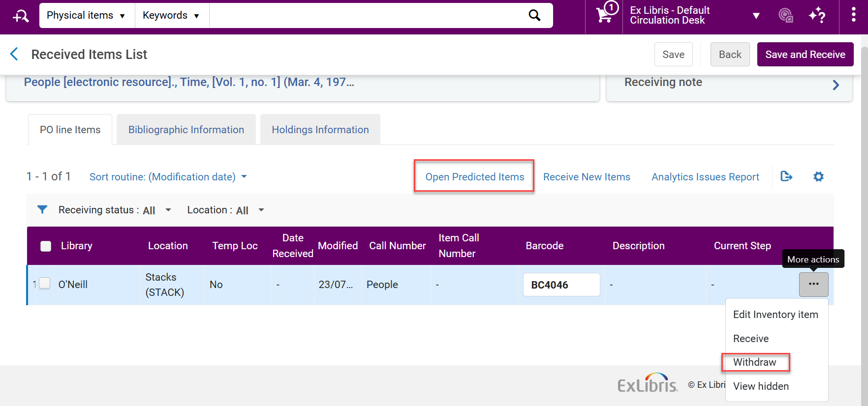Viewport: 868px width, 406px height.
Task: Click into the main search input field
Action: point(364,15)
